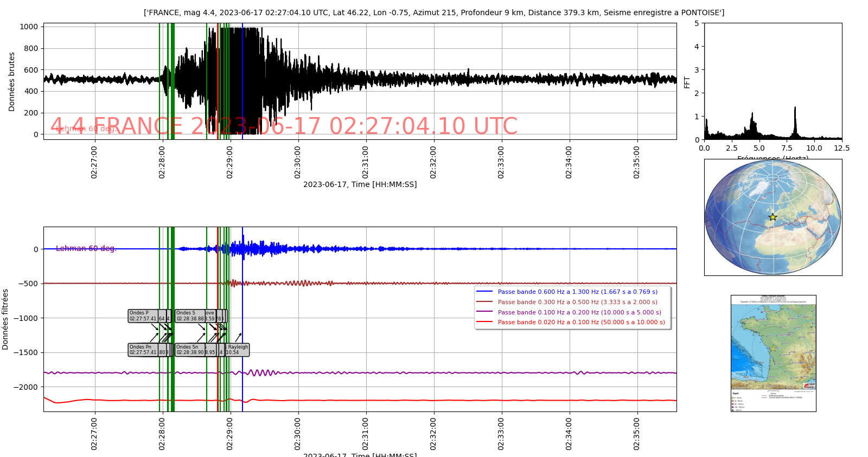This screenshot has width=868, height=457.
Task: Select the 'Ondes Pn' annotation box
Action: (143, 350)
